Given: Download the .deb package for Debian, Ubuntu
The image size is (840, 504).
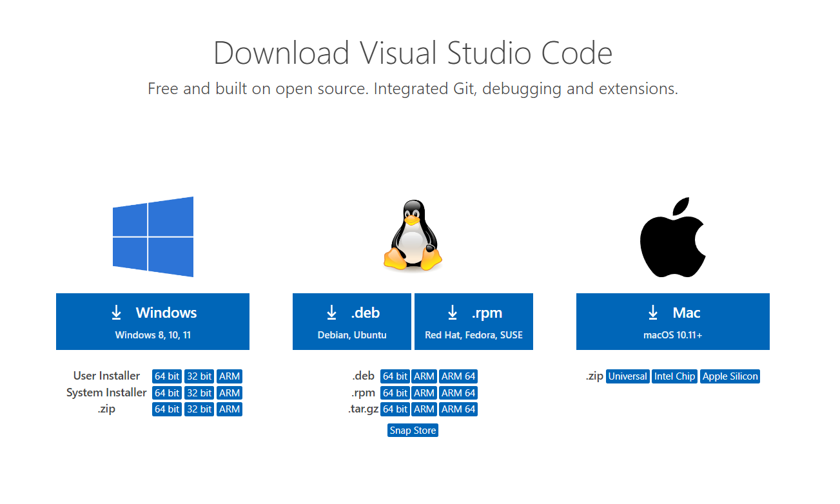Looking at the screenshot, I should 351,321.
